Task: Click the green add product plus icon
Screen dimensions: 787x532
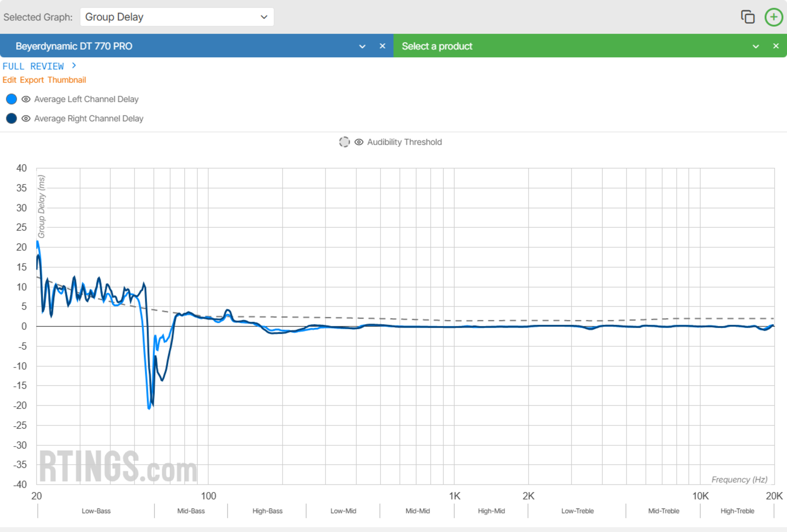Action: click(x=774, y=17)
